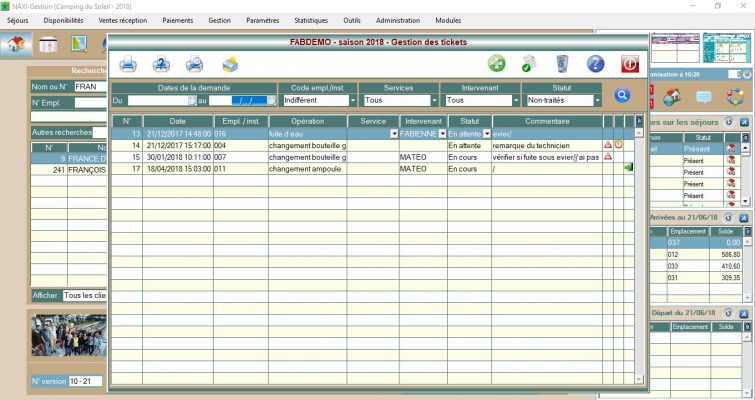
Task: Click the printer icon marked with 2
Action: pyautogui.click(x=161, y=64)
